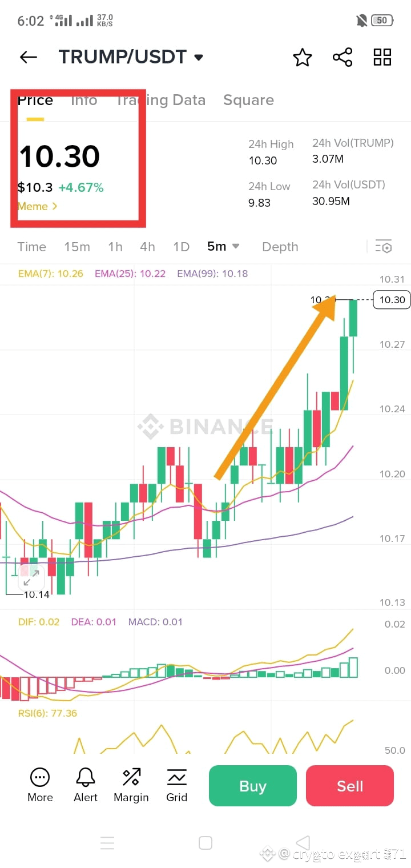Tap the latest green candlestick
This screenshot has height=868, width=411.
click(x=353, y=318)
